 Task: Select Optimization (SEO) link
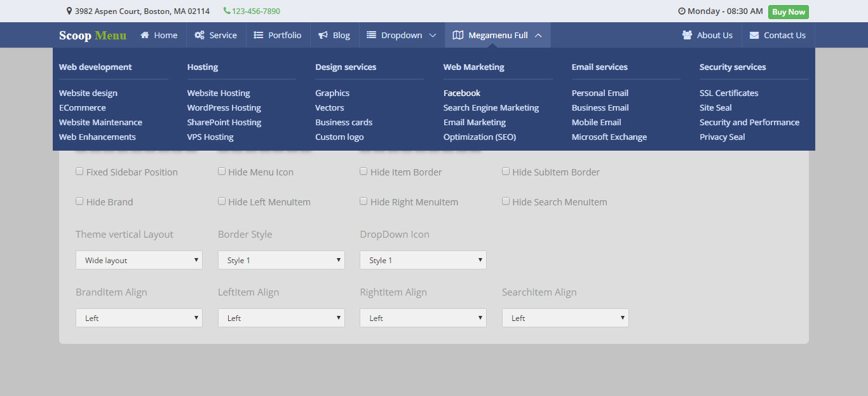[x=480, y=137]
